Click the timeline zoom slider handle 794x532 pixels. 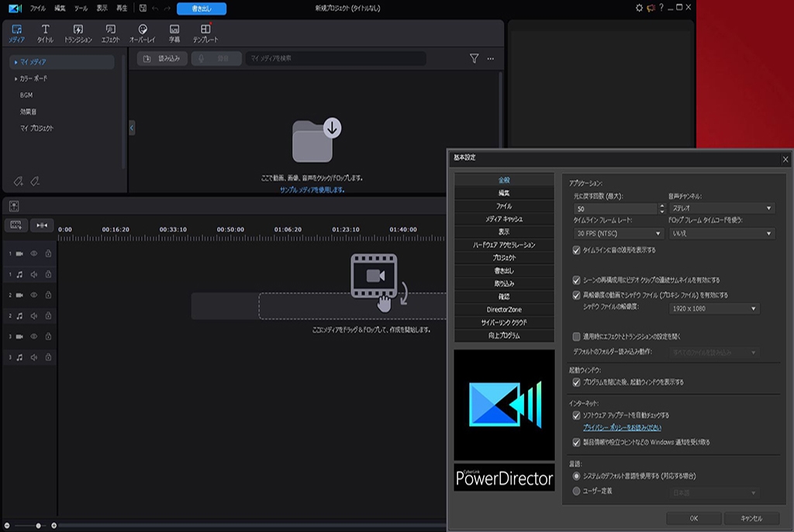pos(38,526)
